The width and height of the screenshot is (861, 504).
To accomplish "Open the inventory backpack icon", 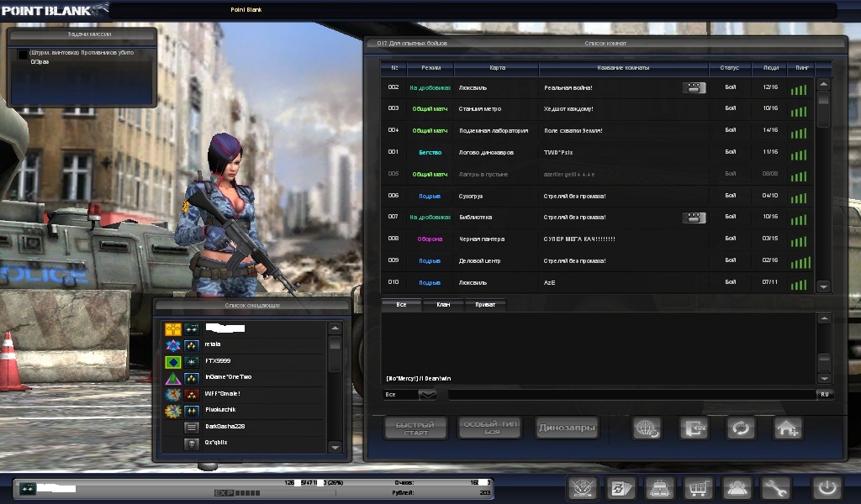I will [x=658, y=487].
